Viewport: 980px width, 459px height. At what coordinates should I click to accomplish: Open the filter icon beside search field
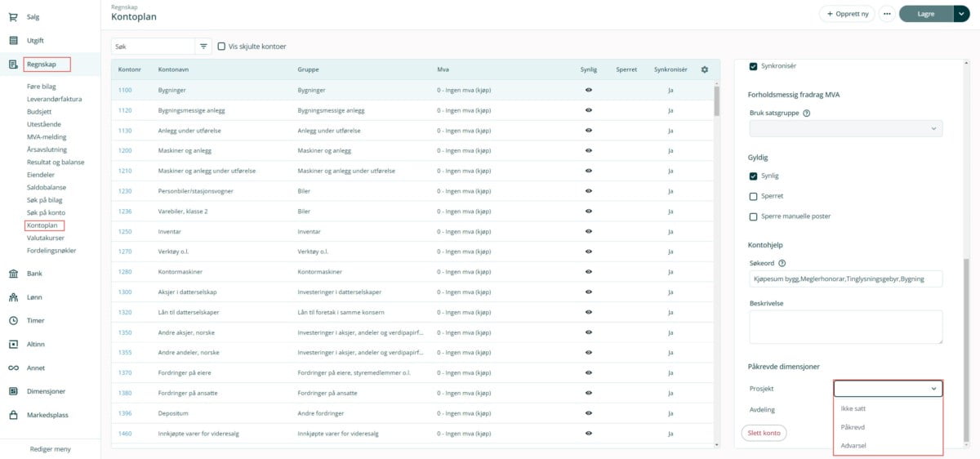203,47
